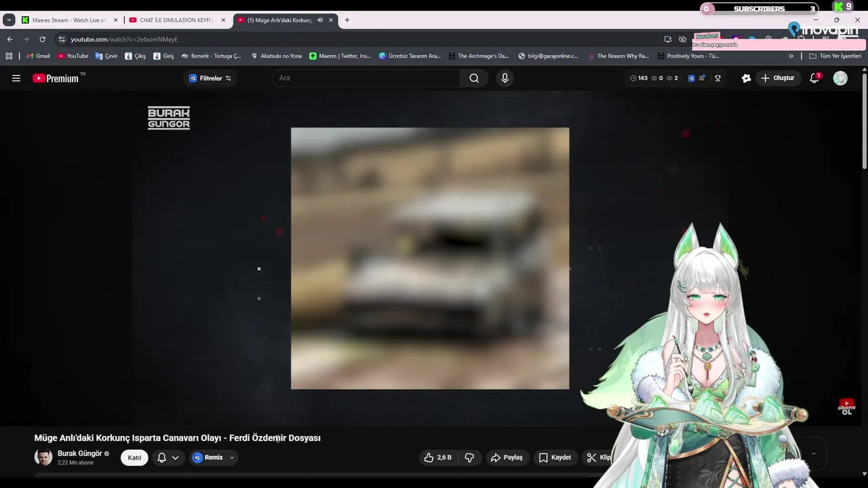868x488 pixels.
Task: View site information icon in address bar
Action: click(x=62, y=39)
